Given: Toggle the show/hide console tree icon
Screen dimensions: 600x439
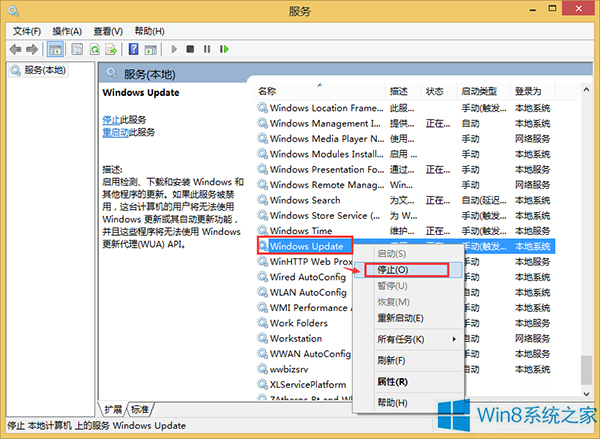Looking at the screenshot, I should [x=55, y=49].
